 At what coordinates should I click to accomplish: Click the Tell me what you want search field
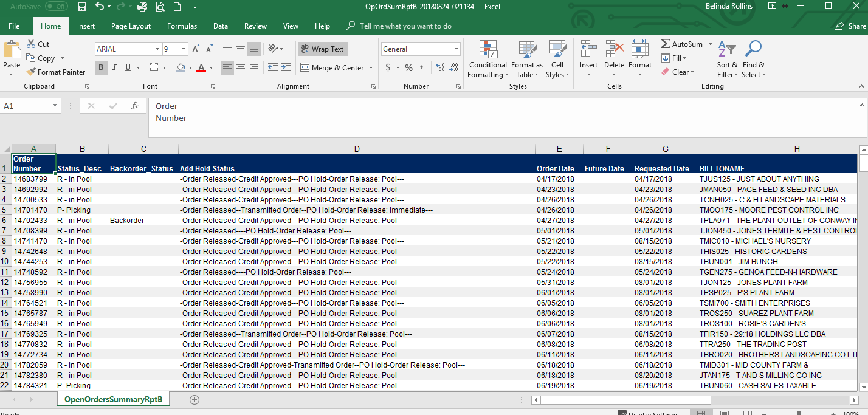coord(405,26)
